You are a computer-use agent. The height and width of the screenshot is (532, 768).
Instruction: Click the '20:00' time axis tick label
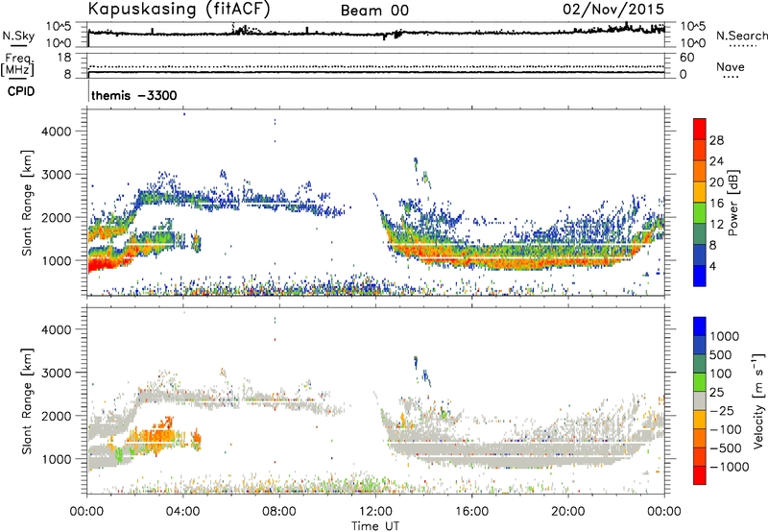coord(567,512)
